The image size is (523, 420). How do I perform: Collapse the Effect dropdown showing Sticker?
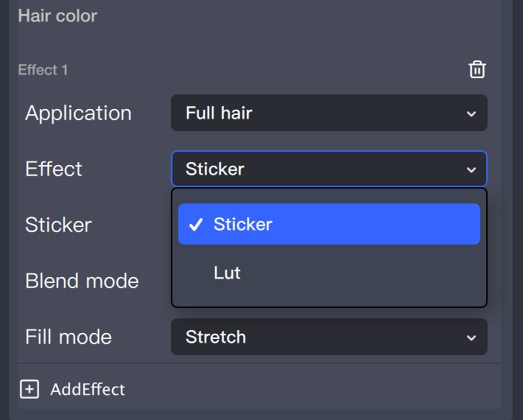point(329,169)
